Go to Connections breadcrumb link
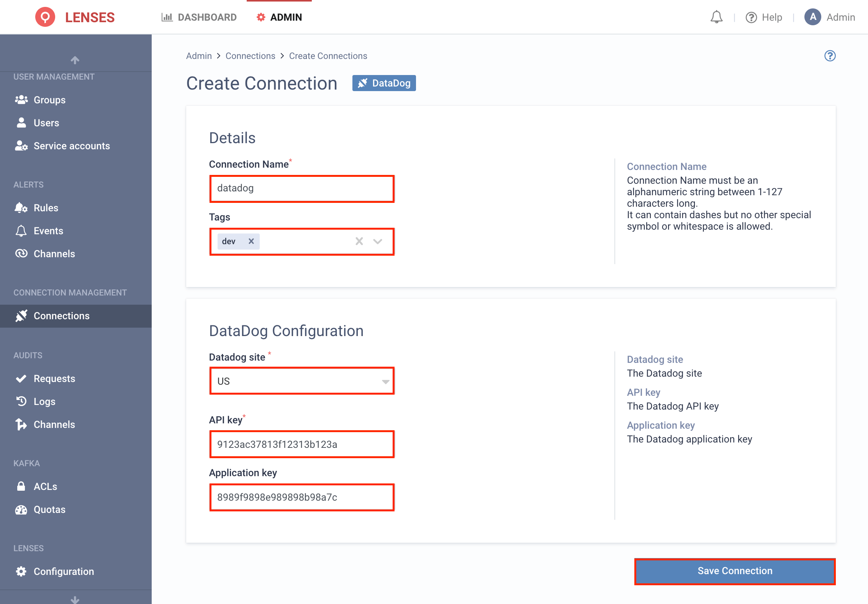The height and width of the screenshot is (604, 868). point(250,56)
